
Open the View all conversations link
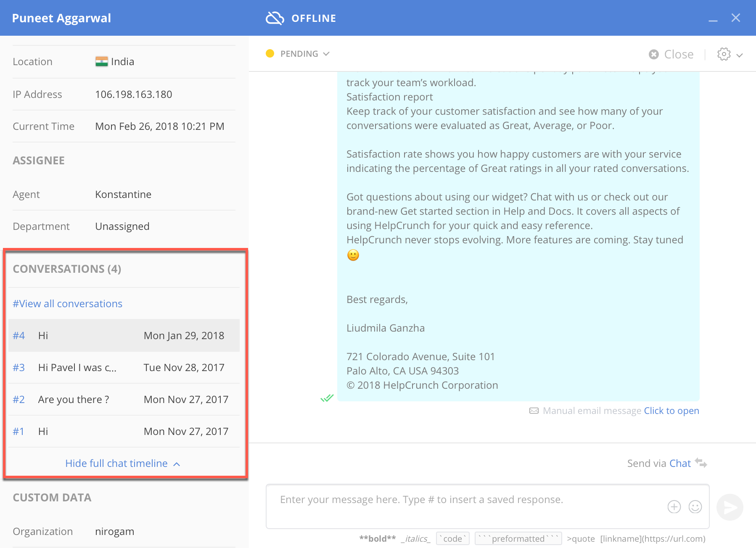click(x=67, y=303)
